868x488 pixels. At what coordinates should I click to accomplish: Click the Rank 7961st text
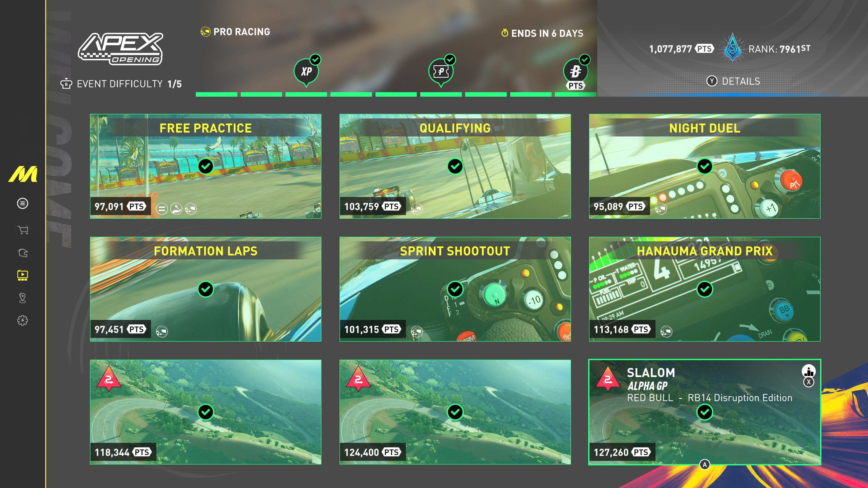(779, 49)
